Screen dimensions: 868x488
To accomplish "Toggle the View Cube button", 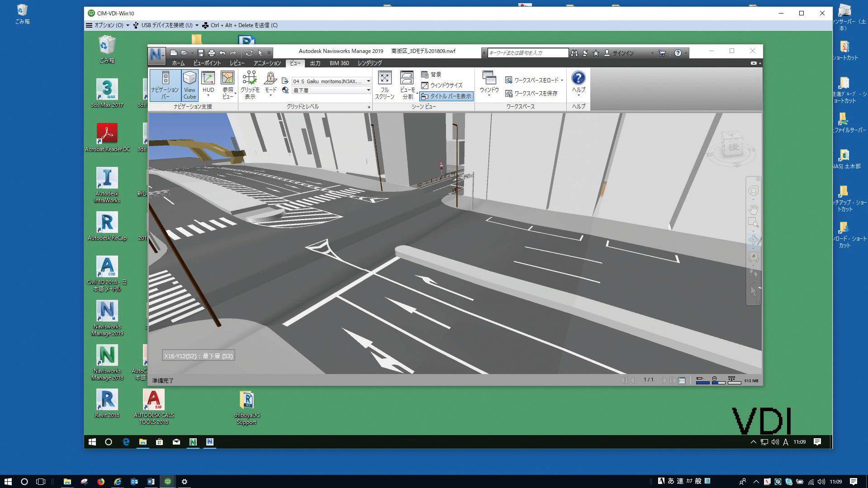I will [x=190, y=85].
